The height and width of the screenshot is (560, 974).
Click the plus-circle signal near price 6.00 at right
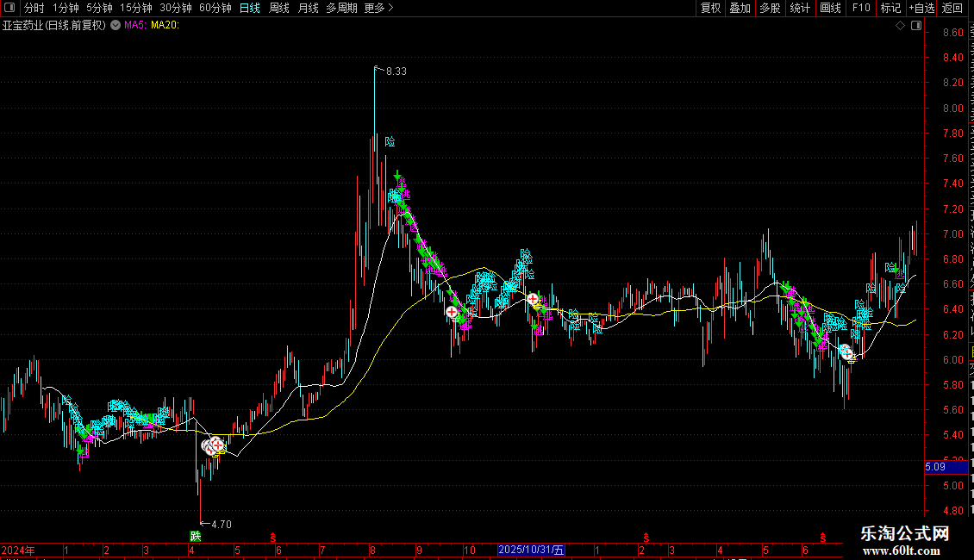[x=846, y=353]
